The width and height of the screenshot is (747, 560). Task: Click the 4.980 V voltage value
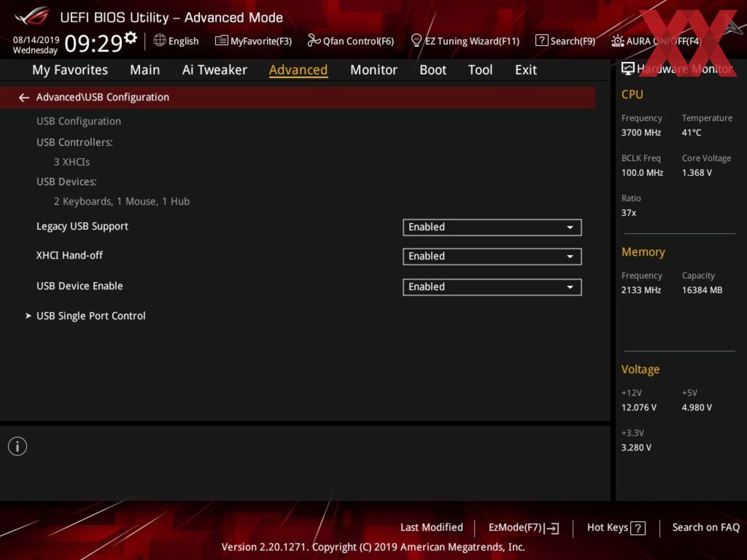[697, 407]
